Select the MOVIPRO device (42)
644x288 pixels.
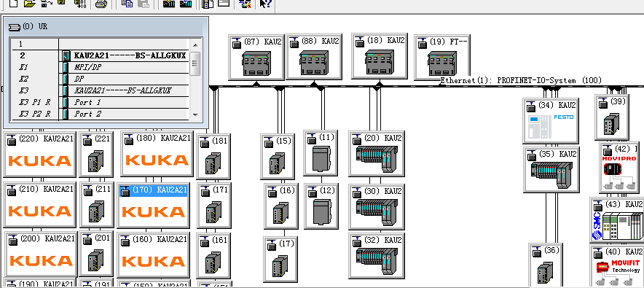click(619, 168)
